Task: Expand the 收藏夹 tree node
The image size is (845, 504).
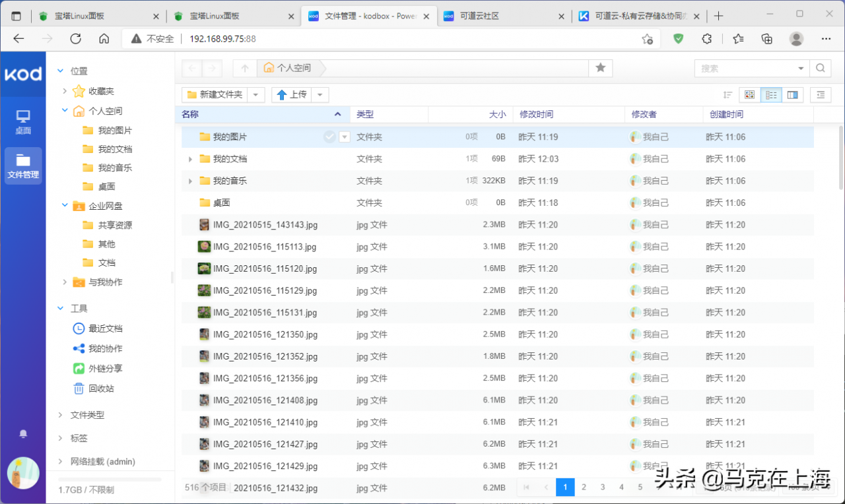Action: (x=65, y=91)
